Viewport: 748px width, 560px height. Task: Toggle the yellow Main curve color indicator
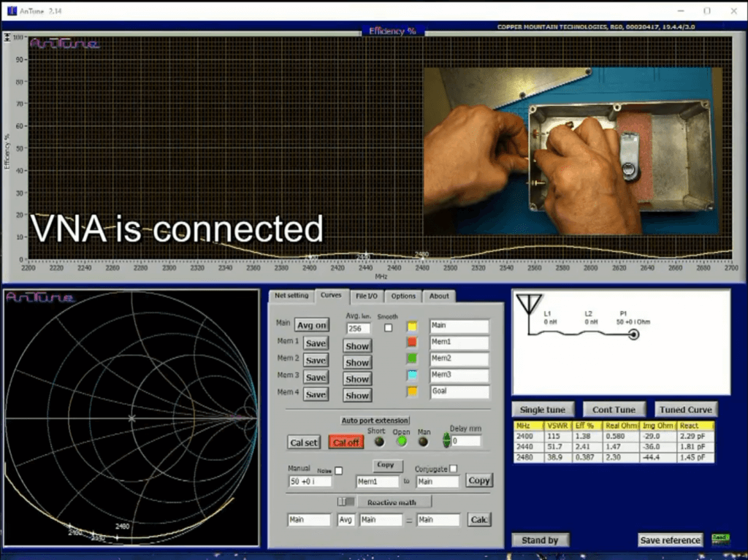[x=412, y=326]
